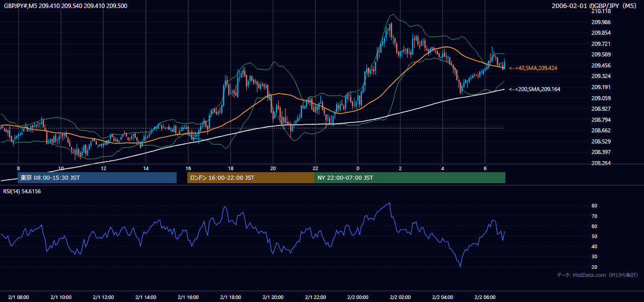Click price axis value 209.059

coord(601,98)
